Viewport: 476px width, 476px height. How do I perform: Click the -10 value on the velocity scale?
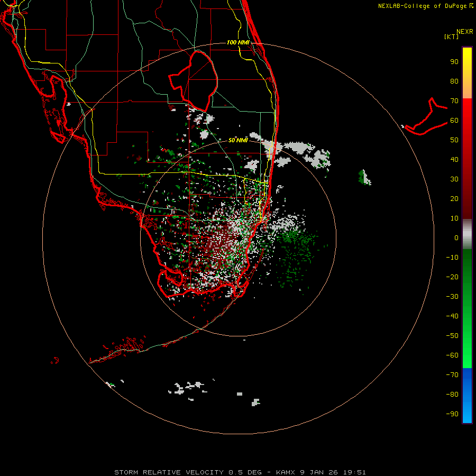(452, 258)
